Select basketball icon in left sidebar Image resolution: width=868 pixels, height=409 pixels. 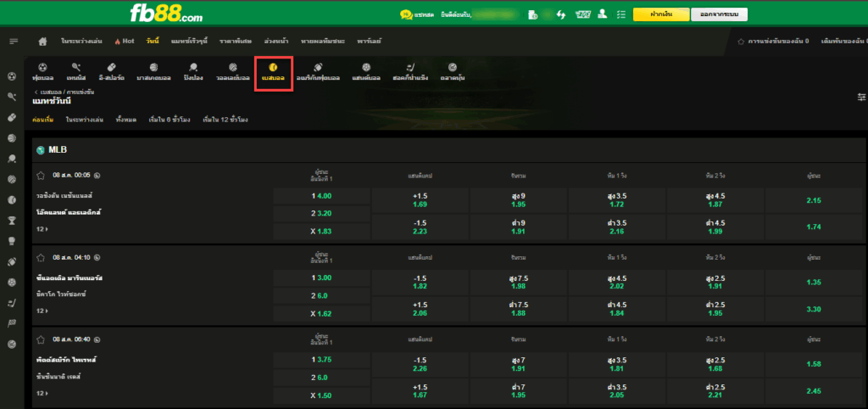point(12,138)
